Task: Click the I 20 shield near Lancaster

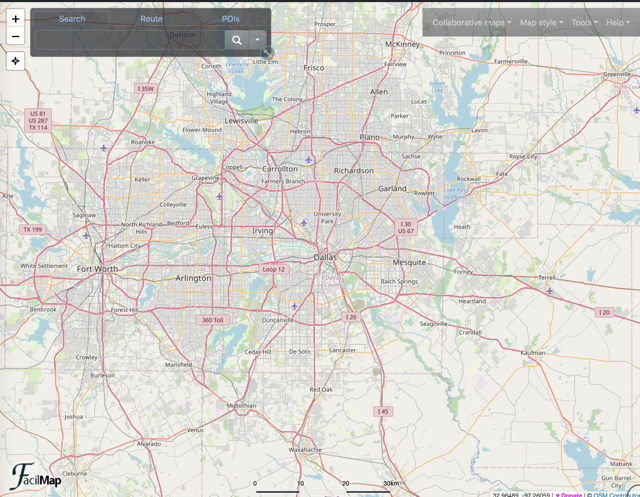Action: (x=351, y=317)
